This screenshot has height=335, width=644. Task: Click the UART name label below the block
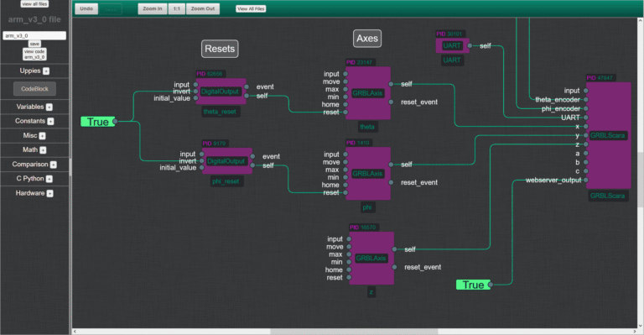click(452, 60)
